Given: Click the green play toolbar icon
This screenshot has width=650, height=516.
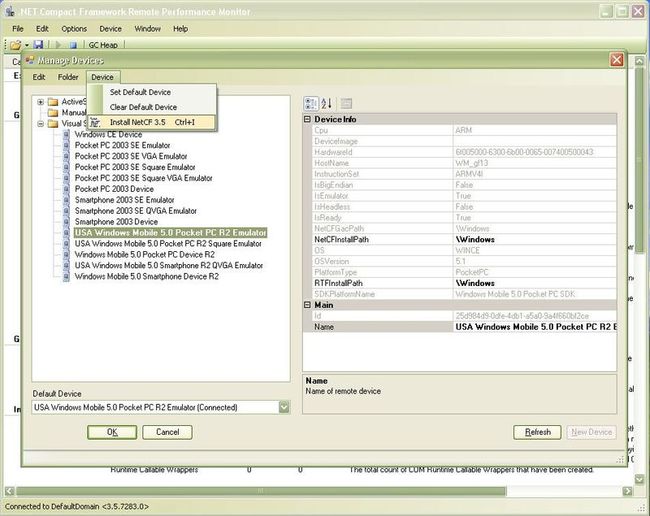Looking at the screenshot, I should click(x=58, y=45).
